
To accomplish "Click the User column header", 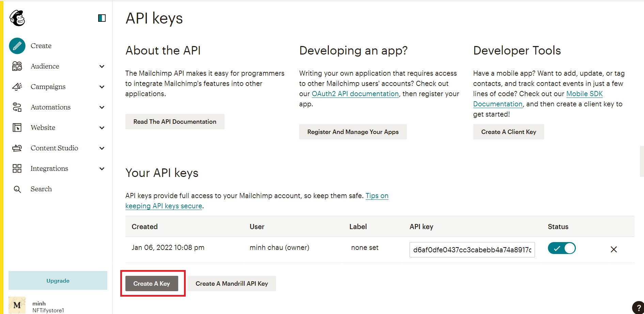I will (x=257, y=227).
